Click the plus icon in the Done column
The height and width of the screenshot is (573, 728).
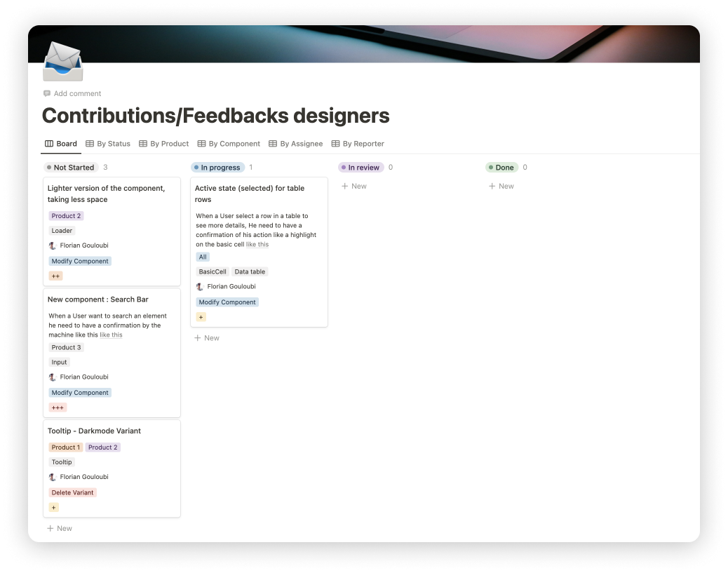[492, 186]
